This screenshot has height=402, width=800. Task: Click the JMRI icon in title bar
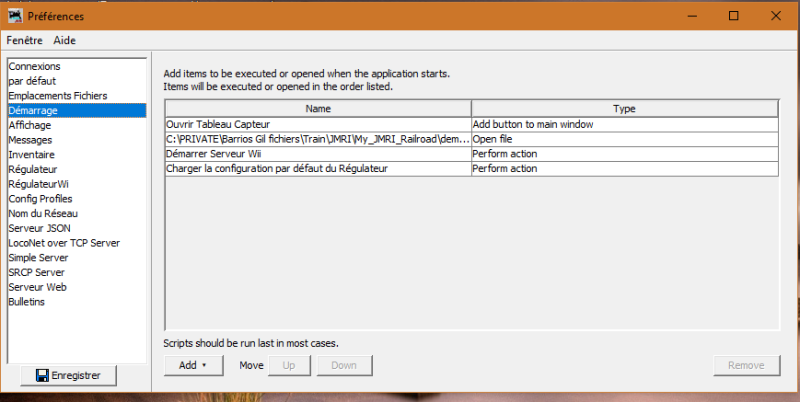click(15, 16)
